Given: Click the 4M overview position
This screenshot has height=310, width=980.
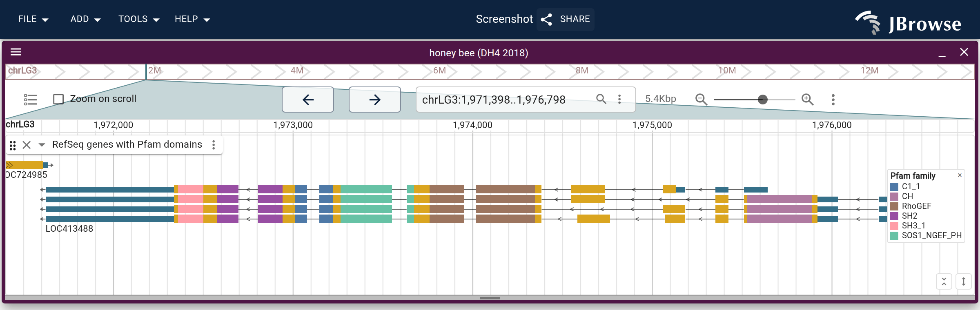Looking at the screenshot, I should point(297,71).
